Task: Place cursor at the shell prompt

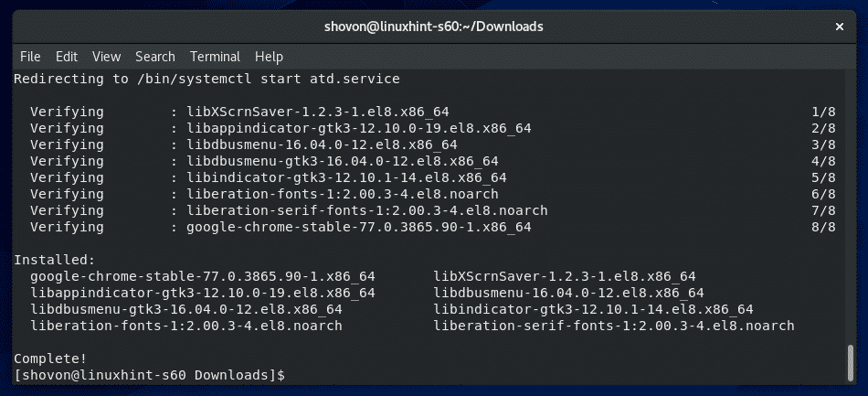Action: [291, 375]
